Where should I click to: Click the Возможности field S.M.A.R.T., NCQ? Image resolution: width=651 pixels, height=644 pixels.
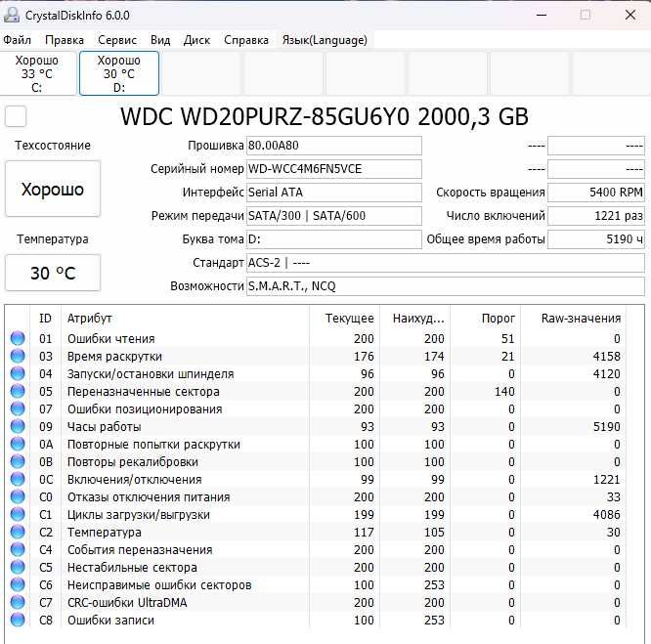coord(446,286)
